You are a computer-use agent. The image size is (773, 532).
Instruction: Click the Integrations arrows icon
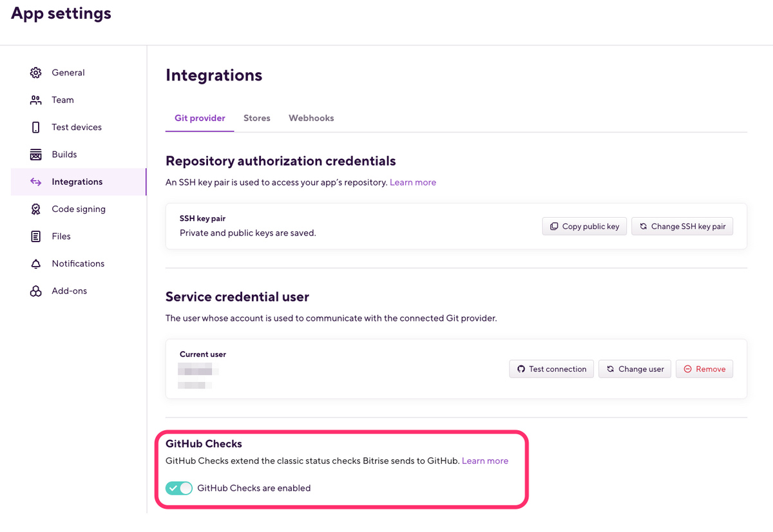point(36,182)
